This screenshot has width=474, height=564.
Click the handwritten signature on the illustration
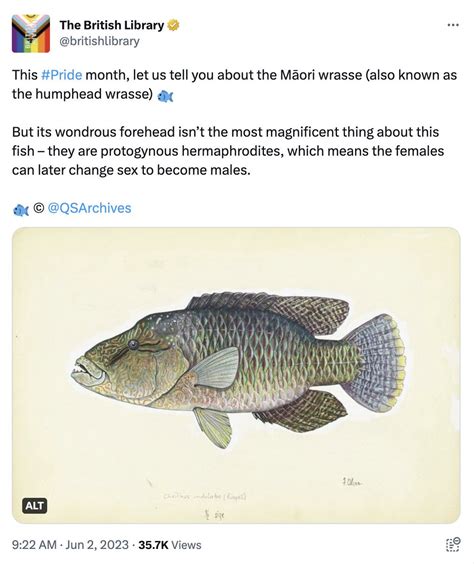tap(352, 482)
